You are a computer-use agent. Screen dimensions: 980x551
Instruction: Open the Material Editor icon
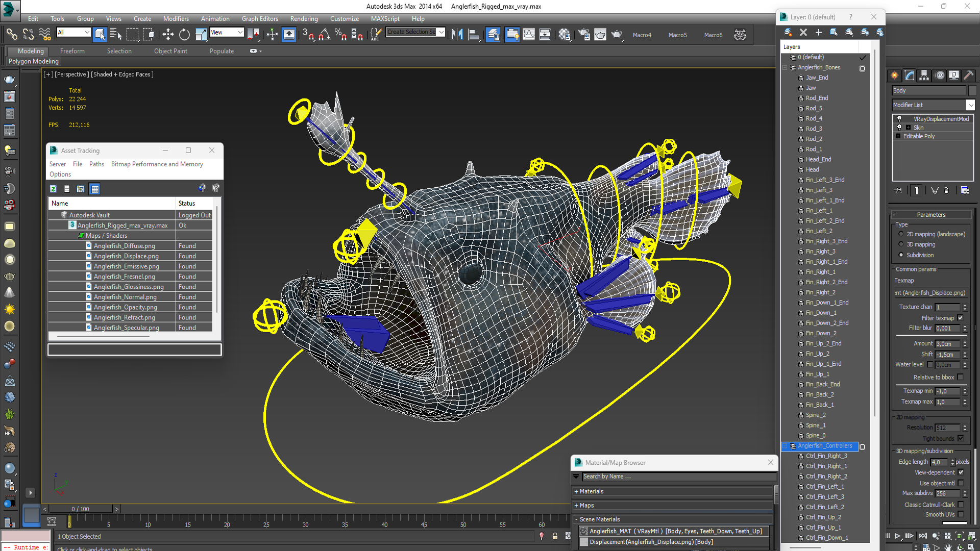[x=565, y=34]
